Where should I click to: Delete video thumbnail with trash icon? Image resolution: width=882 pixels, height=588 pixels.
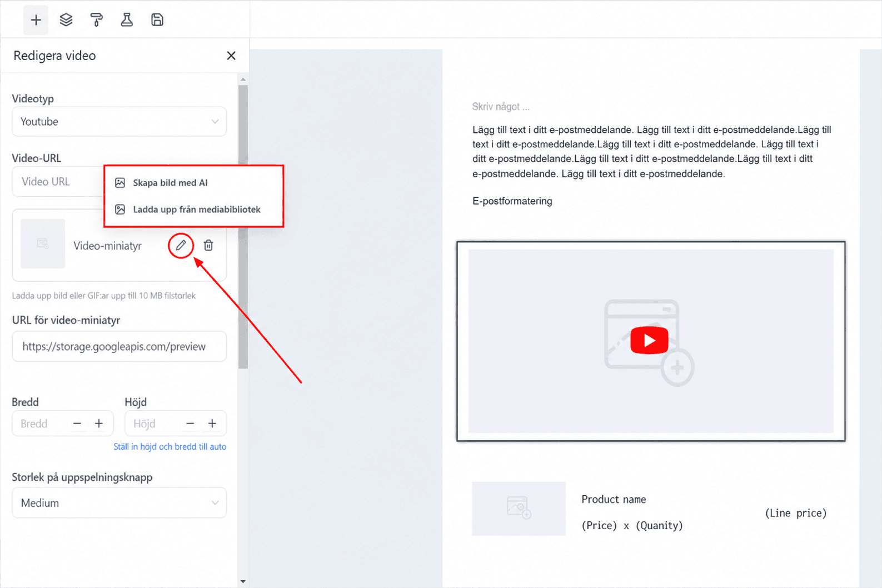[x=208, y=245]
